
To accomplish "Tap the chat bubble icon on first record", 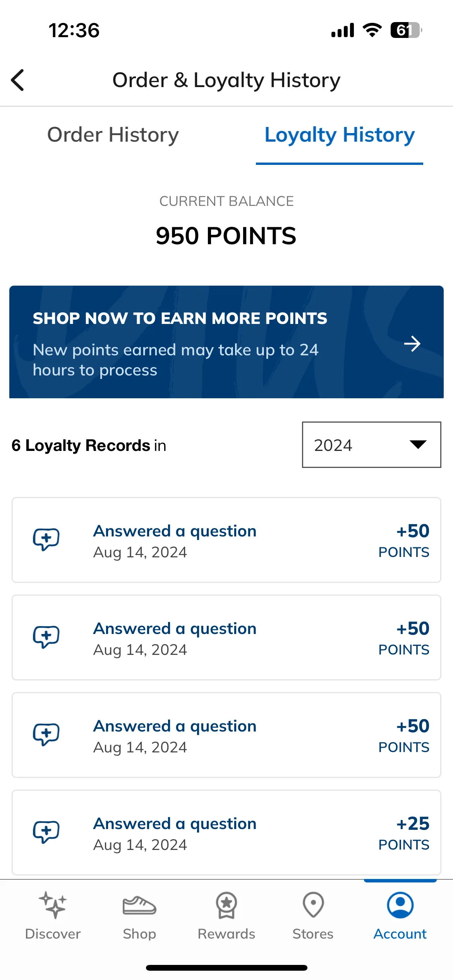I will [x=46, y=539].
